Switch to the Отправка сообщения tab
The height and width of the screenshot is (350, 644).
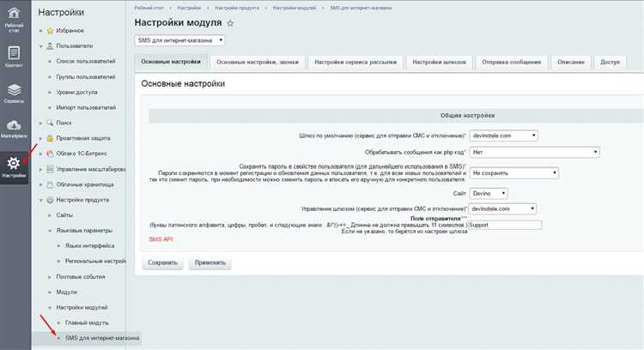512,63
